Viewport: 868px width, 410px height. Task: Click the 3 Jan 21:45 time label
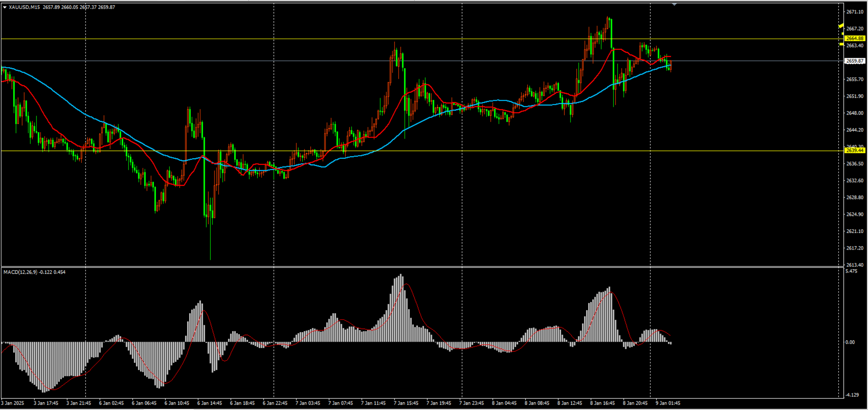coord(79,403)
